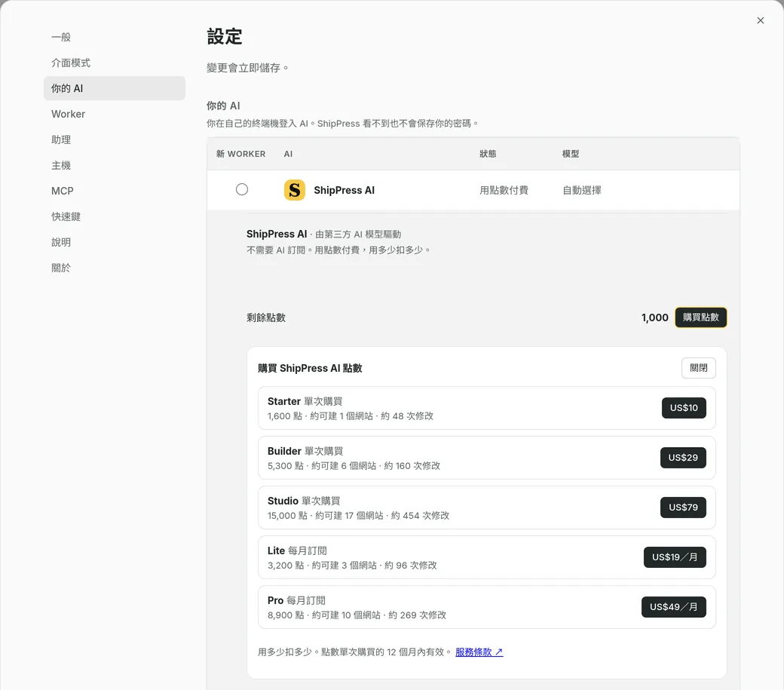Open the 助理 settings section
The width and height of the screenshot is (784, 690).
(x=114, y=140)
